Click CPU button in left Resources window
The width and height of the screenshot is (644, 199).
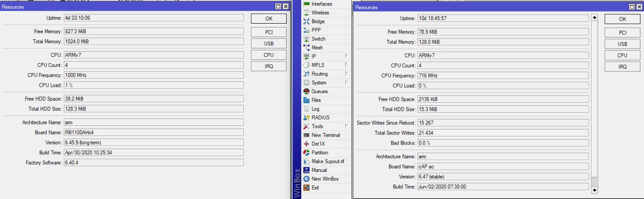click(269, 55)
